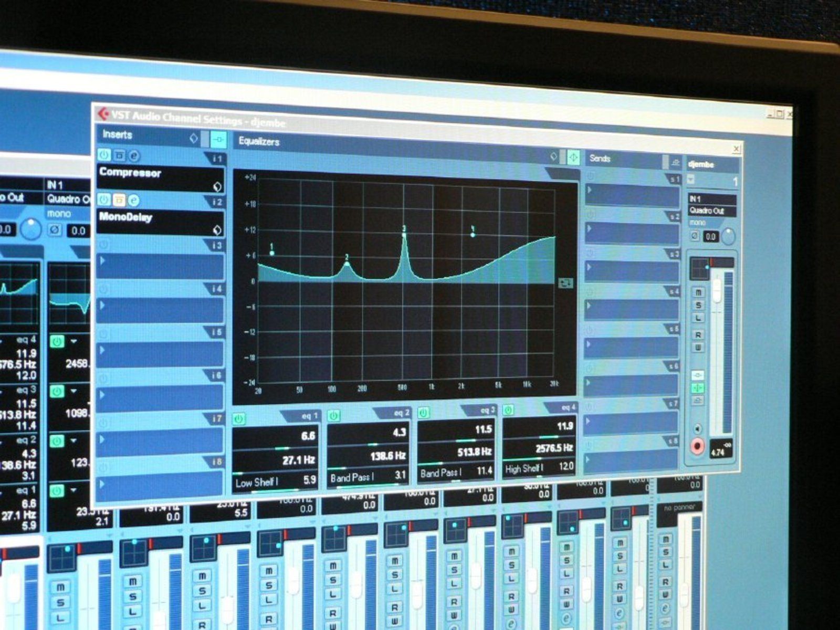Click the sends state indicator on channel strip
Screen dimensions: 840x630
coord(698,401)
